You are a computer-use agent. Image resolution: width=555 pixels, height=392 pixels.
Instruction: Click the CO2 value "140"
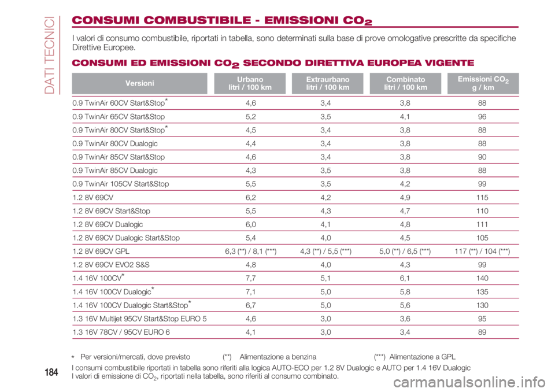[x=482, y=278]
